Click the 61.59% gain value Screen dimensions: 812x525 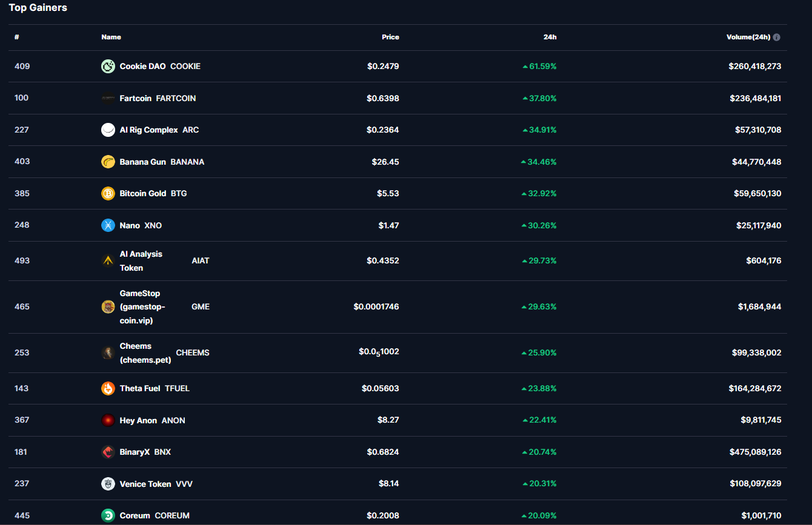coord(540,67)
